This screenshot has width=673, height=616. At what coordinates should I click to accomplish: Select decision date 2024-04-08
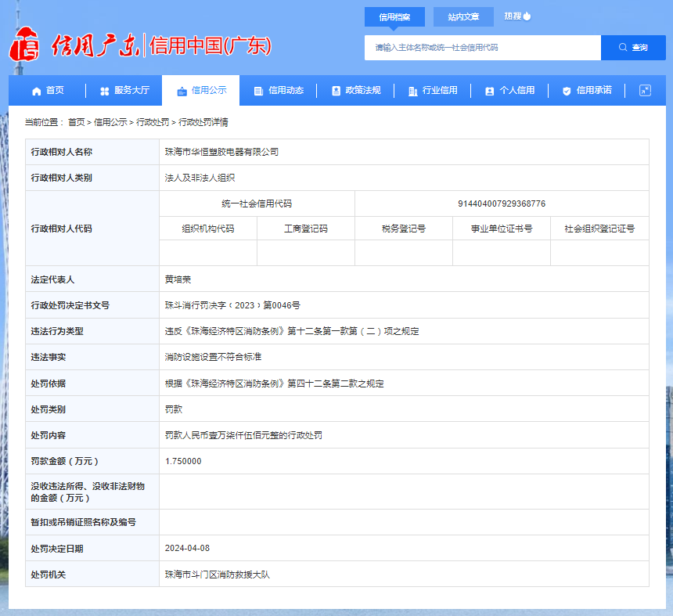(x=187, y=548)
